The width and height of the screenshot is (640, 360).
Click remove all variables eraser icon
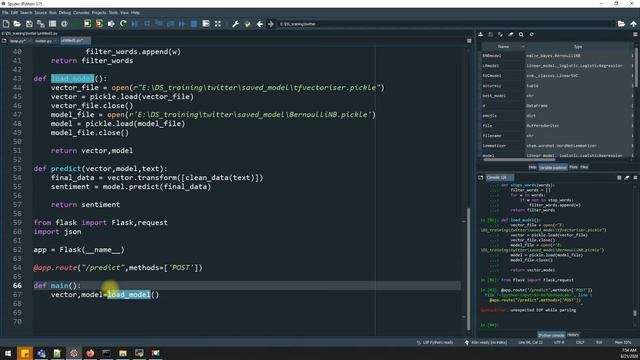click(x=511, y=35)
